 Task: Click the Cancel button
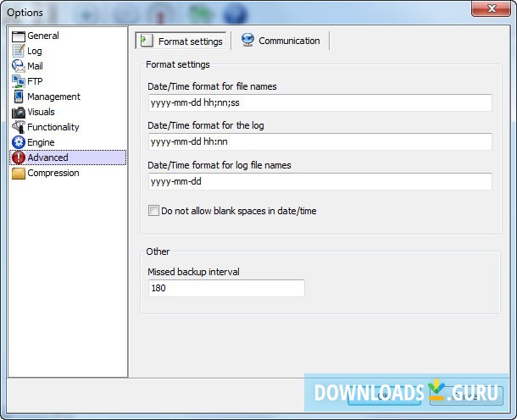466,395
